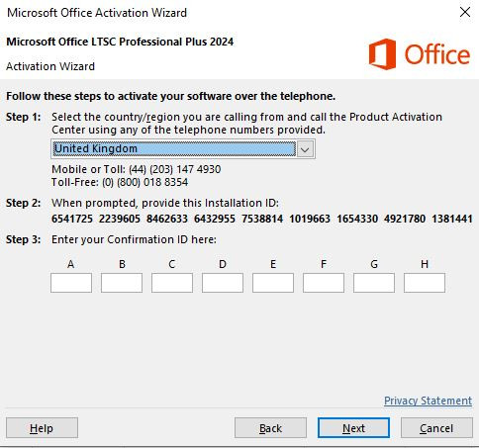Viewport: 479px width, 448px height.
Task: Click the Mobile or Toll phone number
Action: [175, 169]
